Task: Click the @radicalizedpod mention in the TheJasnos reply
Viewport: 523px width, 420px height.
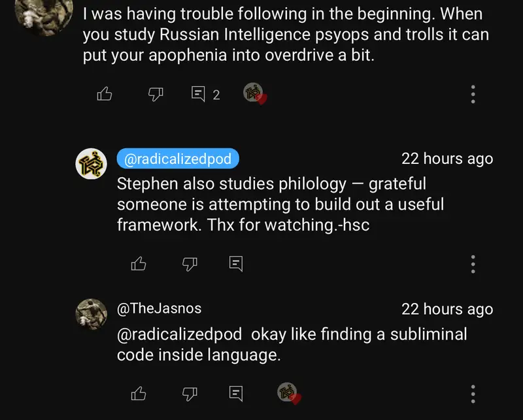Action: tap(180, 334)
